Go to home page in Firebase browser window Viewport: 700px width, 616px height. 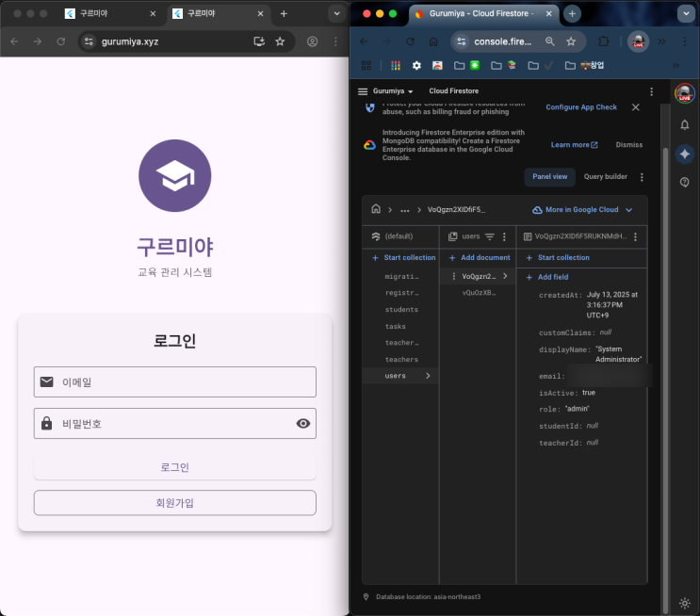(x=433, y=41)
